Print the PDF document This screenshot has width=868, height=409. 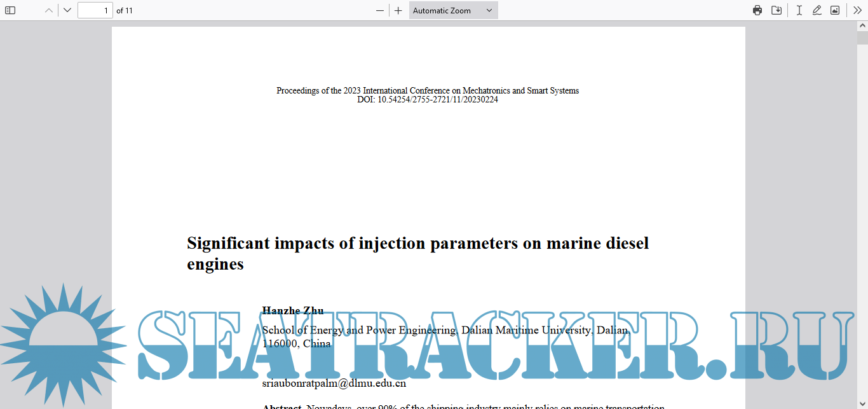757,10
